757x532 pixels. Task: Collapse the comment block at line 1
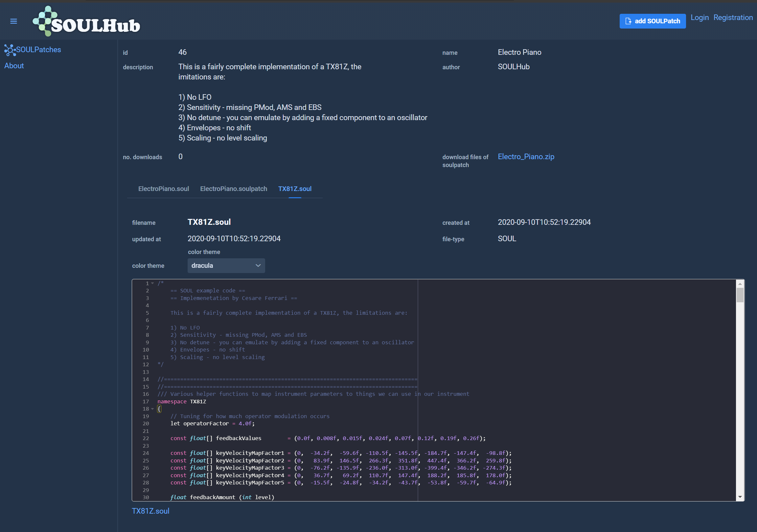[153, 283]
